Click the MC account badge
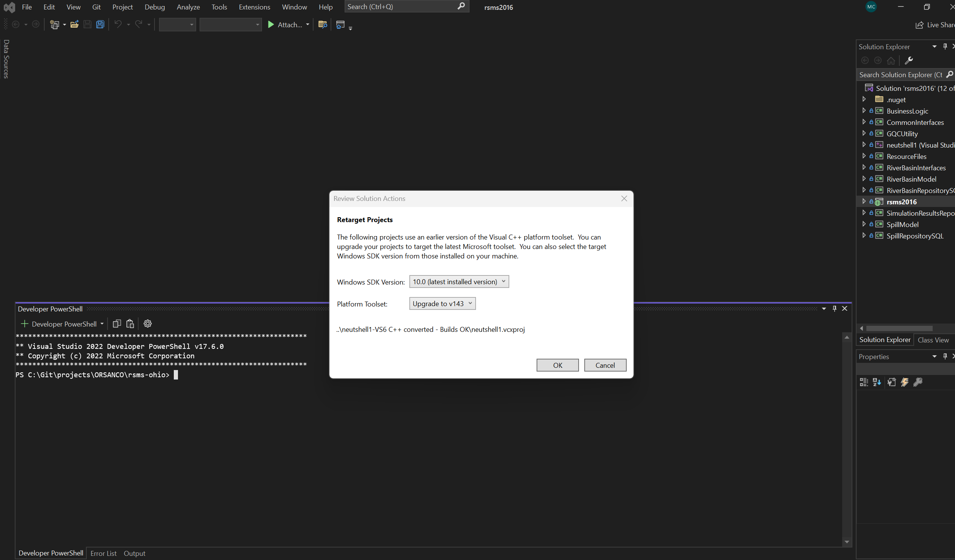The width and height of the screenshot is (955, 560). tap(871, 7)
